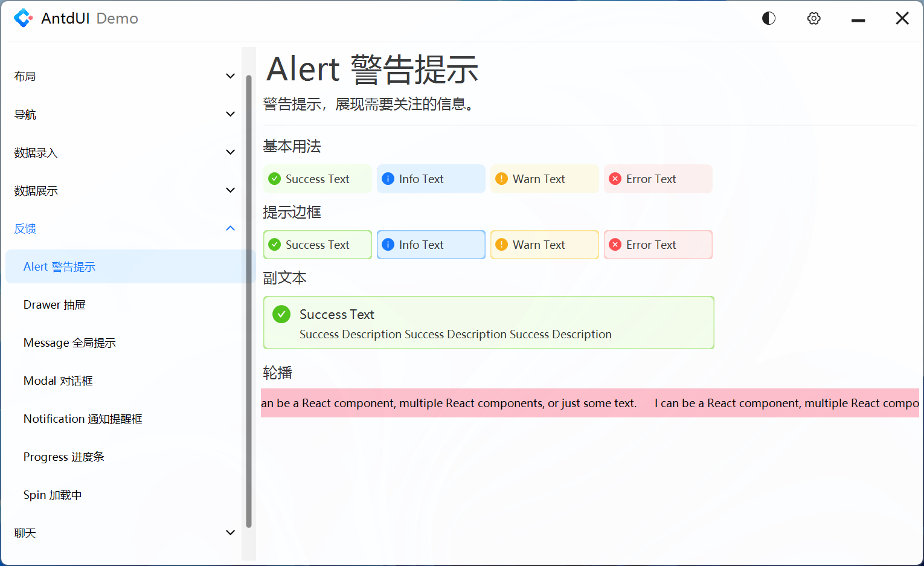Go to Notification 通知提醒框 page
This screenshot has width=924, height=566.
83,419
